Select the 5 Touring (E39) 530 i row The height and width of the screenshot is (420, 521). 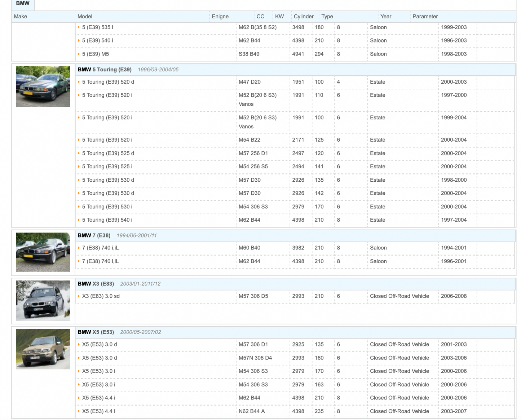coord(107,207)
